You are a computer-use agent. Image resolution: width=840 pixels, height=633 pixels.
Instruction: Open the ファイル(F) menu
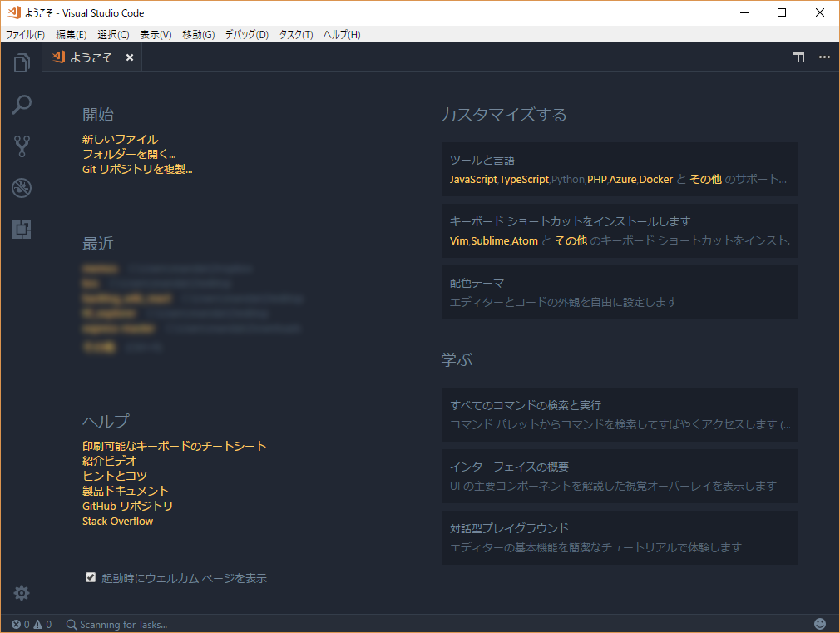25,34
